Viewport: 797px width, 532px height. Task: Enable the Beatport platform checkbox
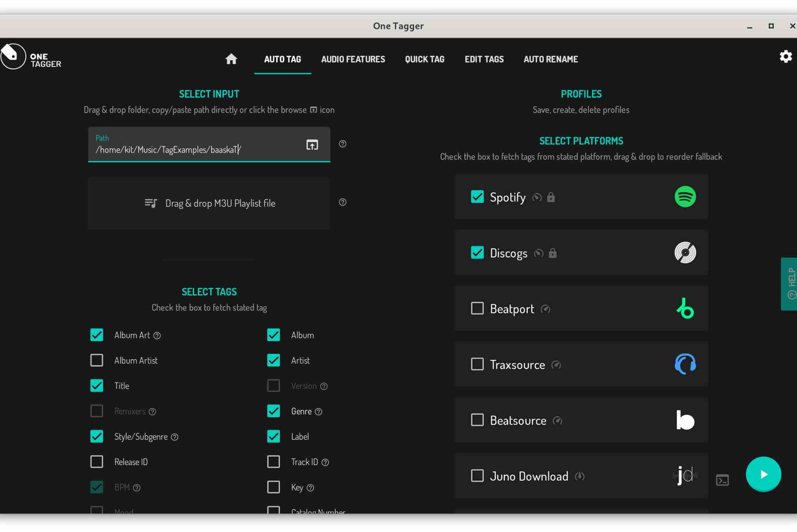477,308
